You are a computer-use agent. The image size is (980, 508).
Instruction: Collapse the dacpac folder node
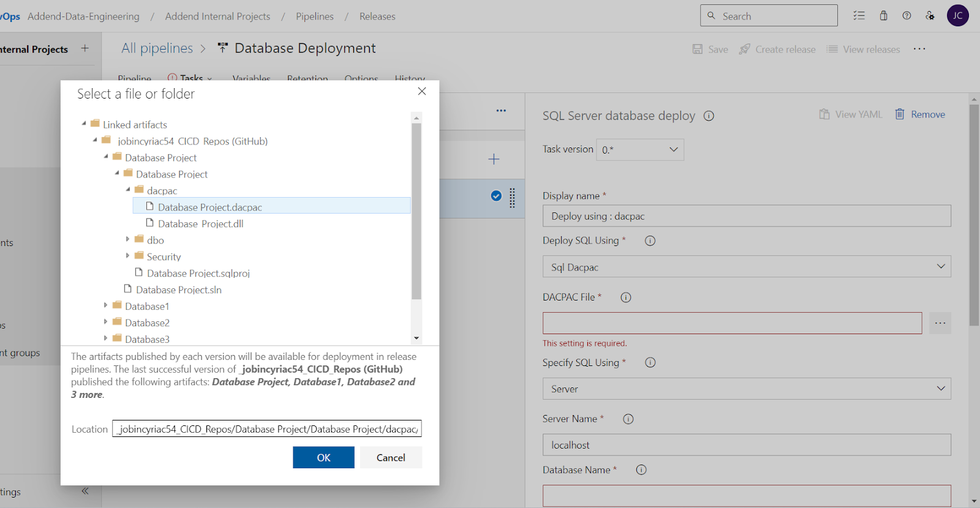click(x=128, y=190)
